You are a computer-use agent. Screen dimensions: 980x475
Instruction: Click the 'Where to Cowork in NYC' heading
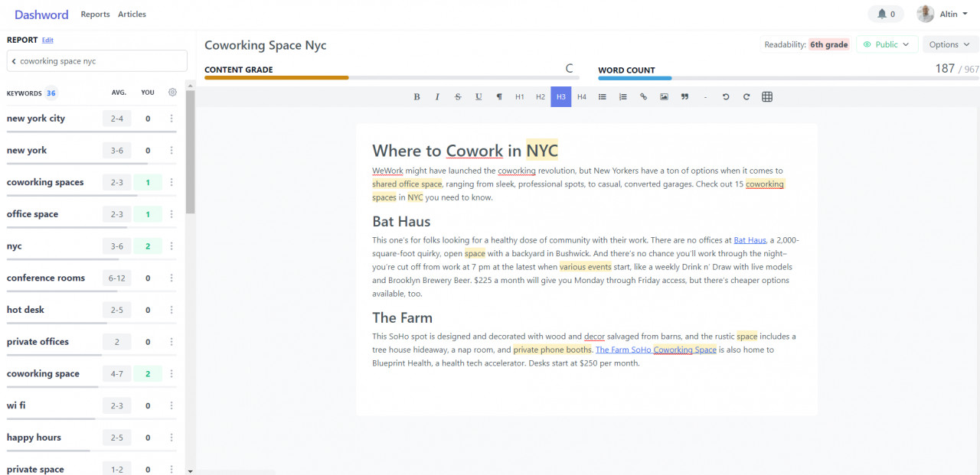465,151
